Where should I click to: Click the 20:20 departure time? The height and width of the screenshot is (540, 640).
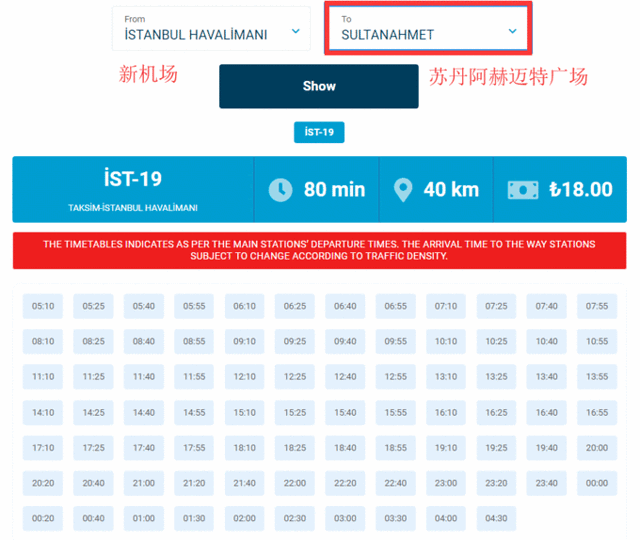[x=43, y=483]
